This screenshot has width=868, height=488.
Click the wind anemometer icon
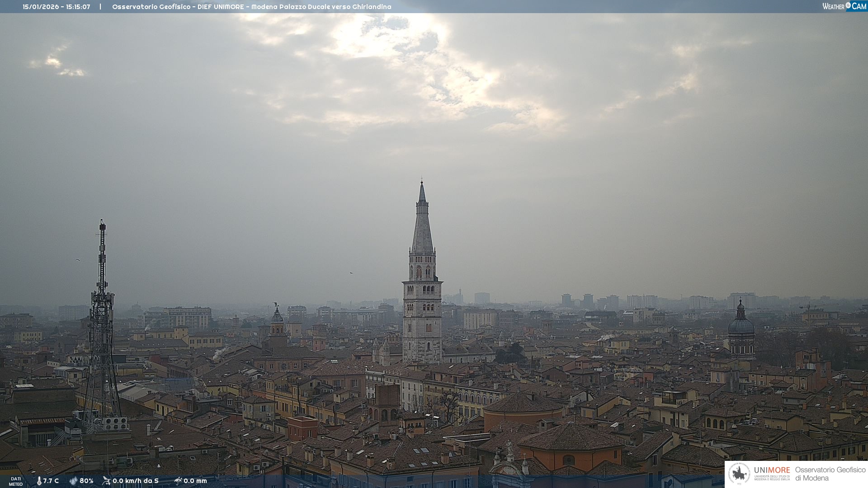(x=106, y=481)
